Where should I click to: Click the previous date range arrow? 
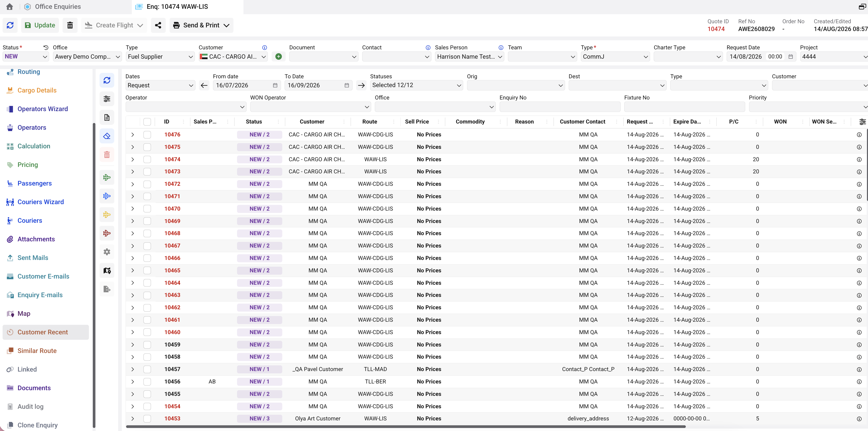[204, 85]
